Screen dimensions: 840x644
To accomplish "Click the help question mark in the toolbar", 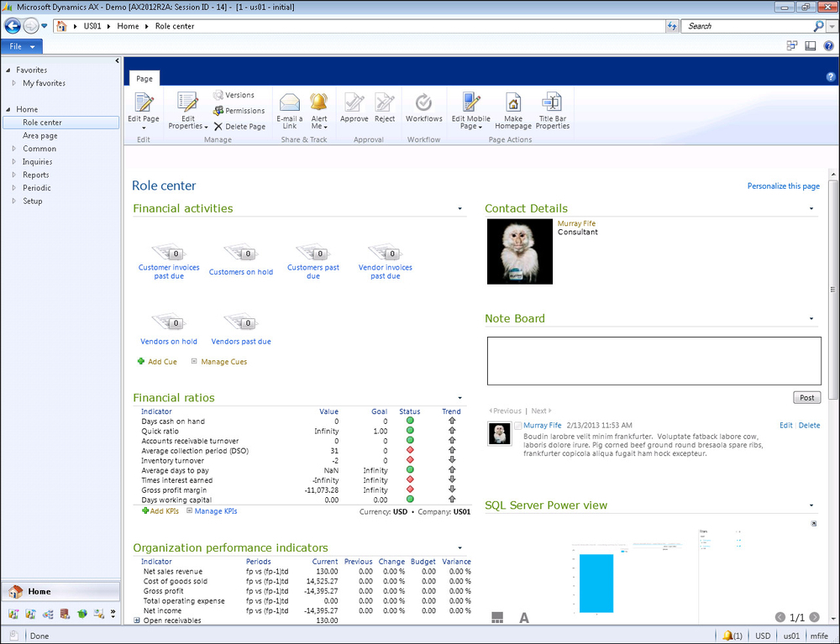I will (829, 46).
